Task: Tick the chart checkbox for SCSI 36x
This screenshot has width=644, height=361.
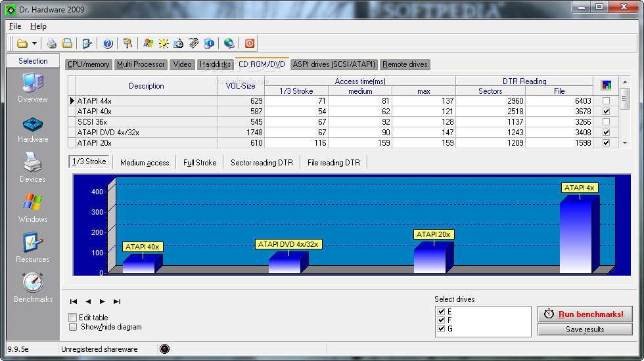Action: click(606, 122)
